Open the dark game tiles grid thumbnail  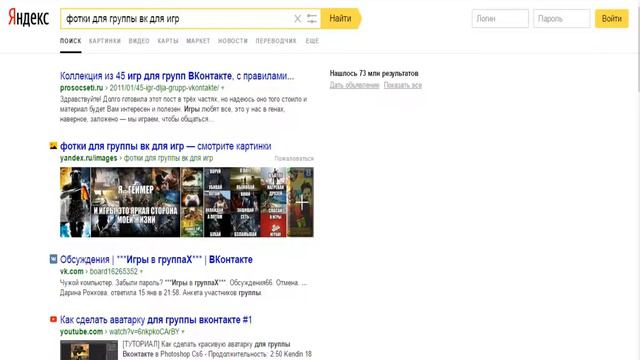(x=245, y=202)
